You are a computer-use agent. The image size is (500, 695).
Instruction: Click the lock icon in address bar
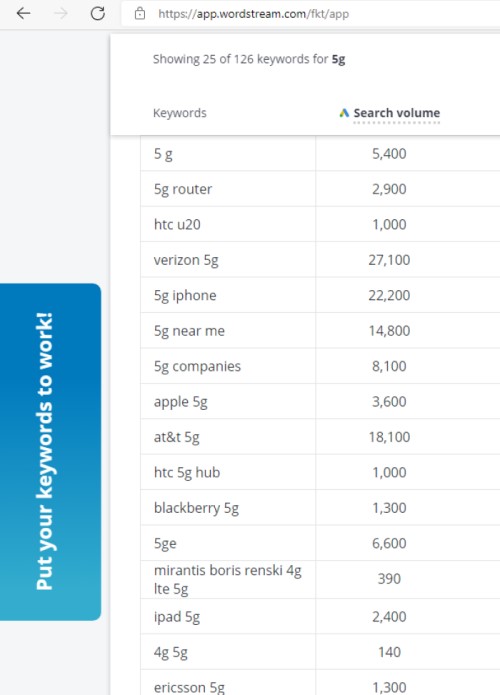click(140, 13)
